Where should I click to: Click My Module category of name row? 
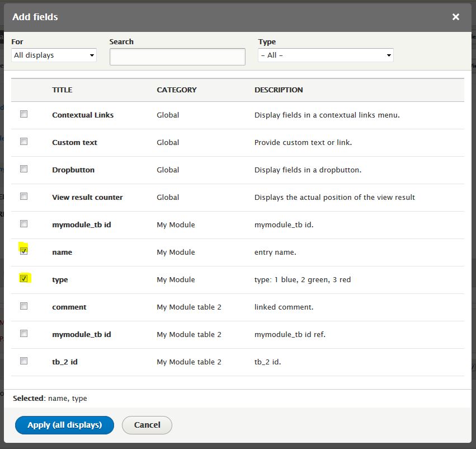[x=176, y=252]
